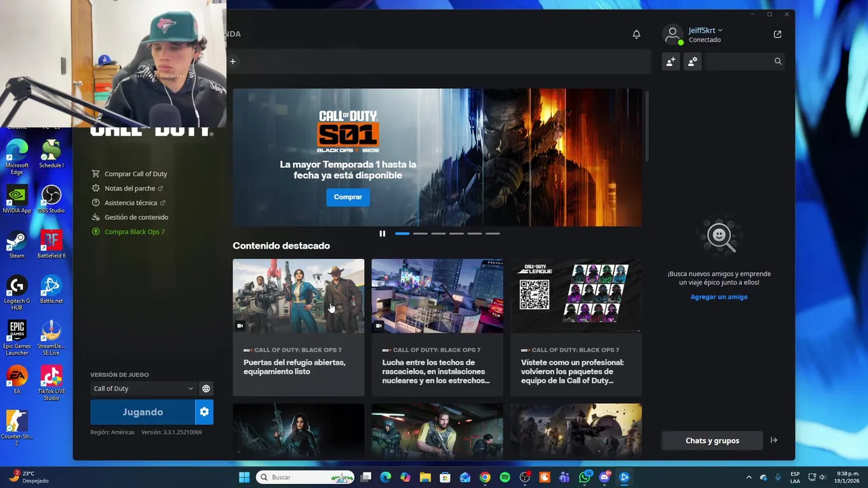Open Google Chrome from the taskbar
Viewport: 868px width, 488px height.
click(485, 477)
